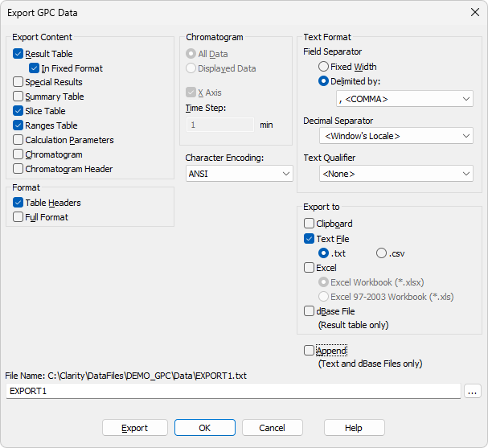Click the EXPORT1 file name field

point(233,391)
